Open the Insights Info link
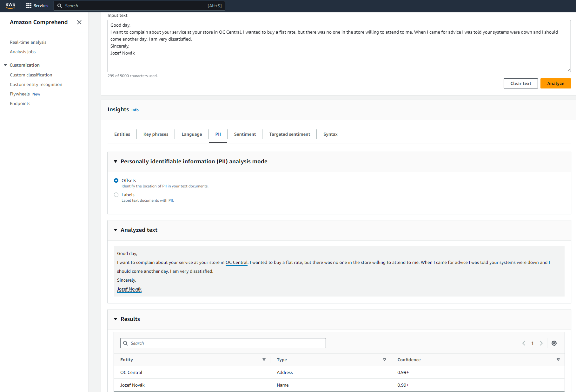This screenshot has width=576, height=392. pyautogui.click(x=135, y=110)
